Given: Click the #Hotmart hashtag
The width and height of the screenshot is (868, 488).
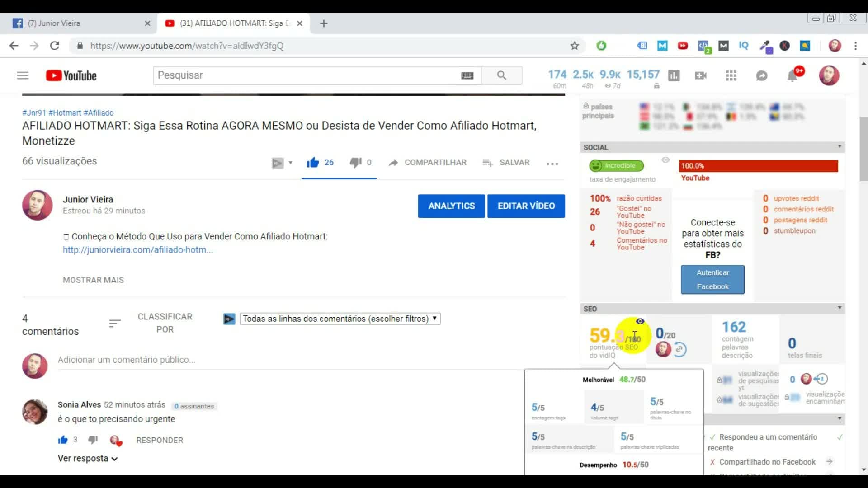Looking at the screenshot, I should (x=65, y=113).
